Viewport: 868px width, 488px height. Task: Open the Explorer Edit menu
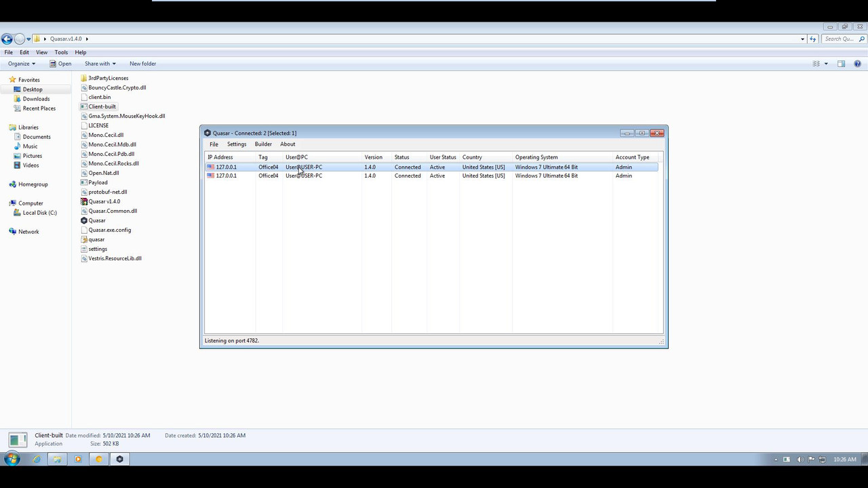(24, 52)
